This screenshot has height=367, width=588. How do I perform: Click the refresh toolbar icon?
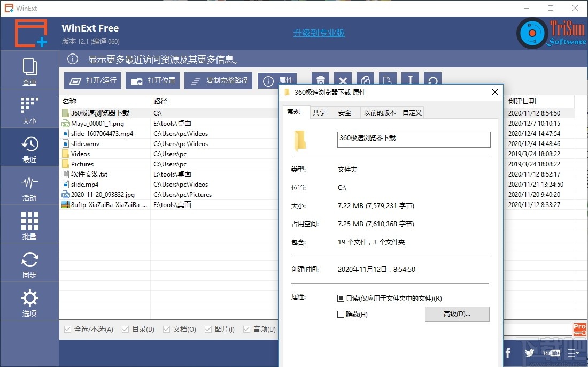tap(432, 79)
